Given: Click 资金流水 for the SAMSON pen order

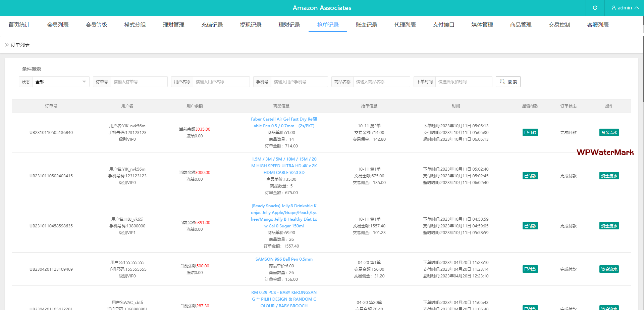Looking at the screenshot, I should tap(609, 269).
